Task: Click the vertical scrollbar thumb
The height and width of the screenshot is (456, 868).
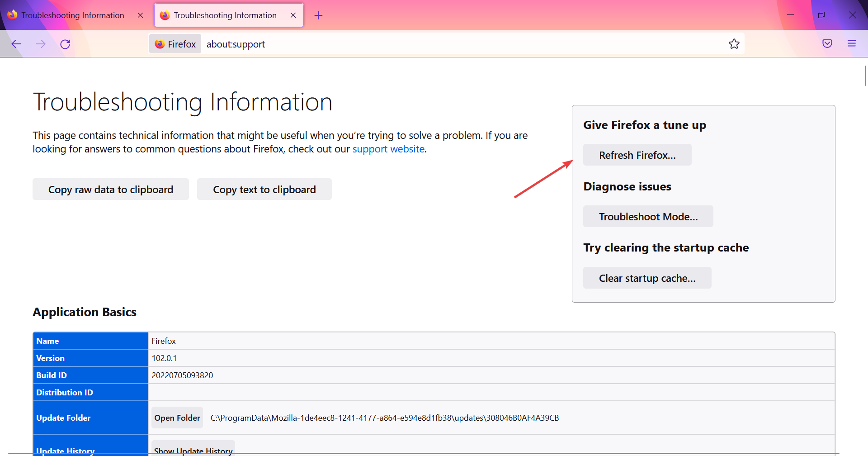Action: pyautogui.click(x=865, y=76)
